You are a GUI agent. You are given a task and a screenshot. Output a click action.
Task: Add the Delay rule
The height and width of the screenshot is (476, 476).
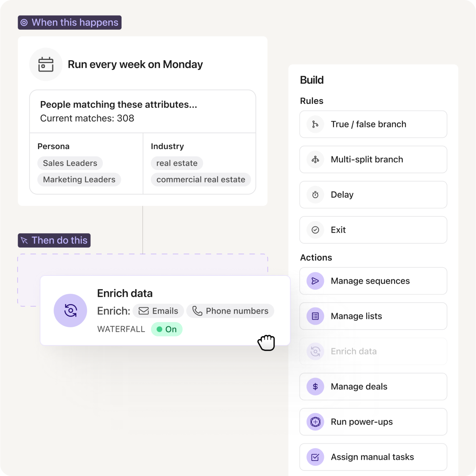[x=373, y=195]
